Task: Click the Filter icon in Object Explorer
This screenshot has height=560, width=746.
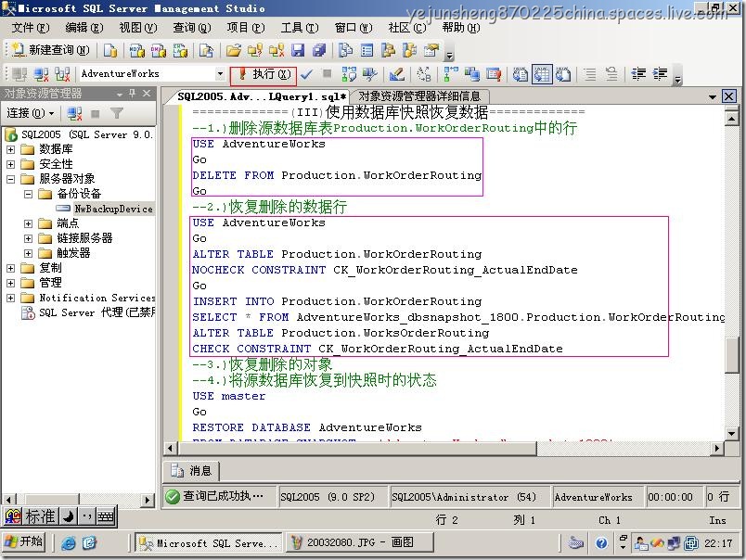Action: (x=117, y=113)
